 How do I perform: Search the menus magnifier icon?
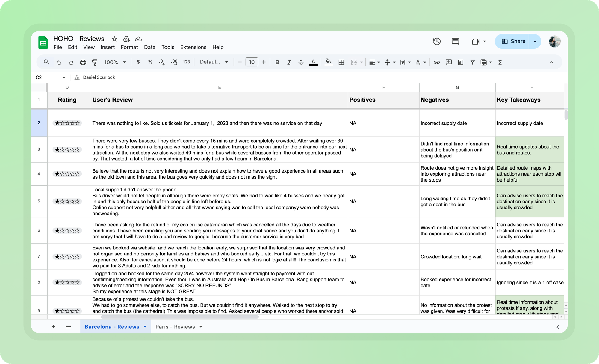coord(46,62)
